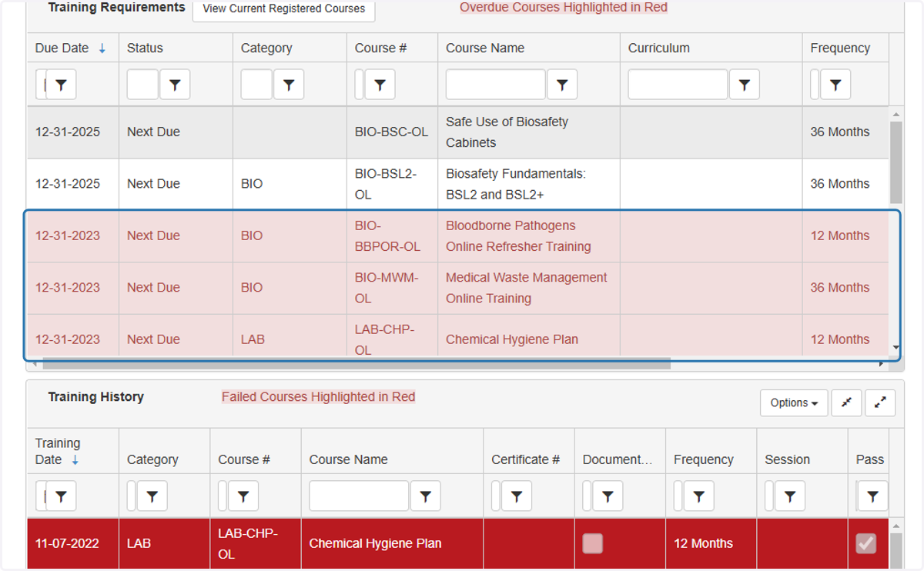The width and height of the screenshot is (924, 571).
Task: Click View Current Registered Courses button
Action: 284,9
